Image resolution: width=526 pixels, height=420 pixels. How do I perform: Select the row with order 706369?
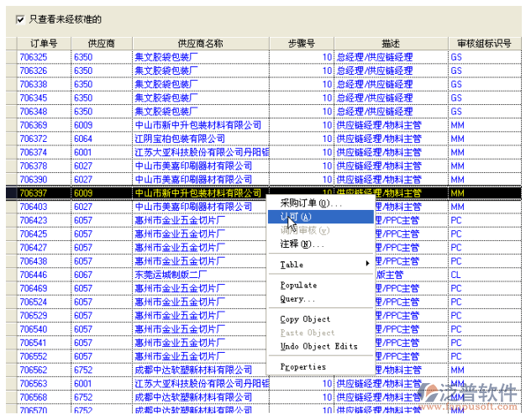pyautogui.click(x=34, y=125)
